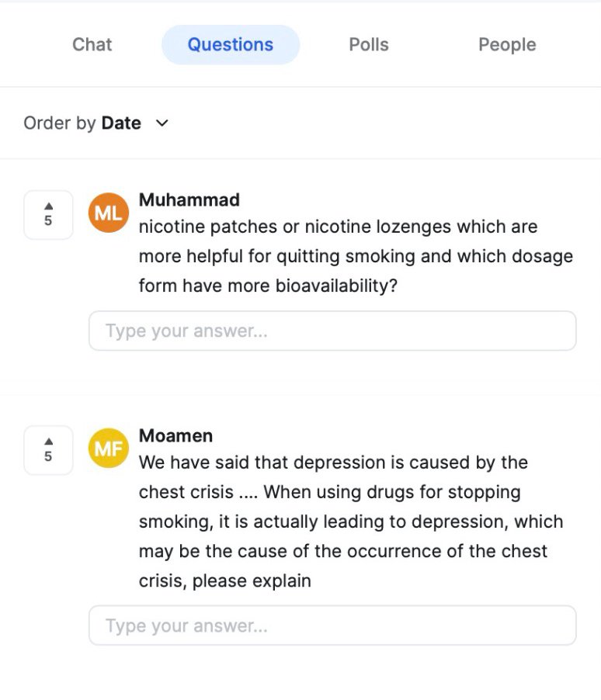Open the Polls tab
The height and width of the screenshot is (700, 601).
point(368,45)
